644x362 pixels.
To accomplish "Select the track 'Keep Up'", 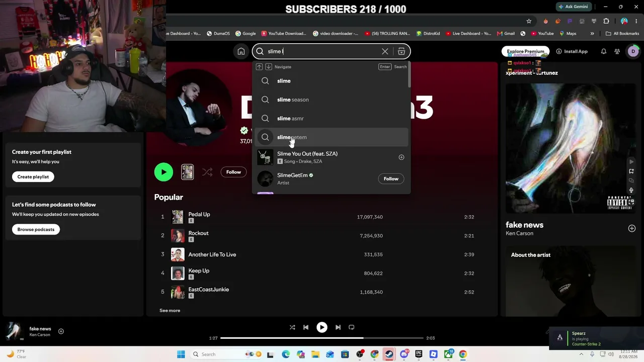I will tap(199, 271).
